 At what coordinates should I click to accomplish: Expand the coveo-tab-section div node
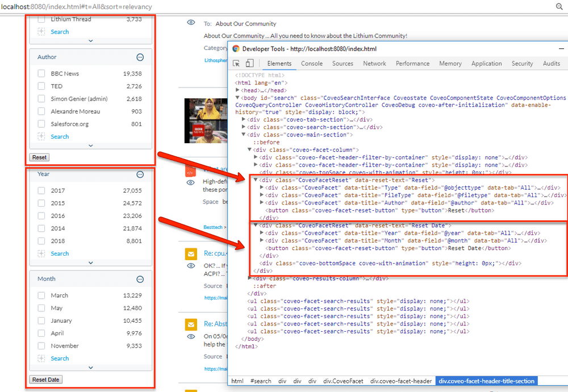pyautogui.click(x=244, y=120)
